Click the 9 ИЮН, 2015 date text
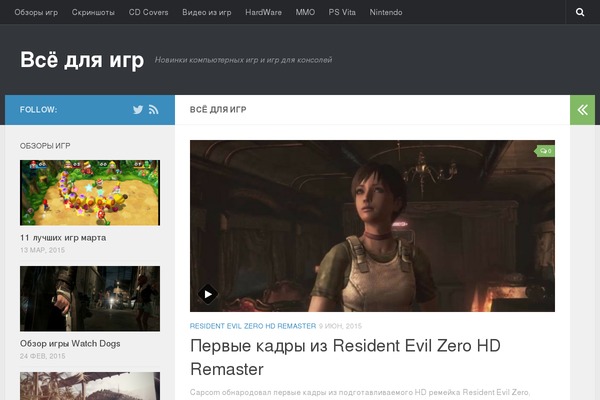Screen dimensions: 600x400 tap(340, 326)
